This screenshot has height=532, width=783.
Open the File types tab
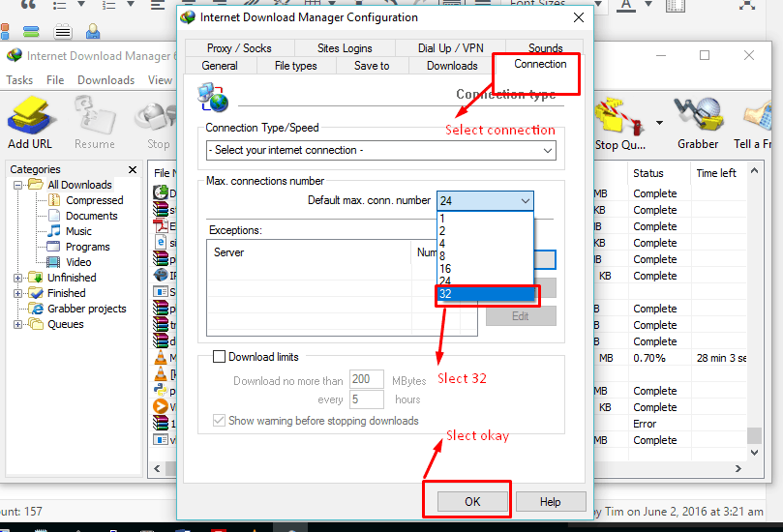click(x=295, y=66)
